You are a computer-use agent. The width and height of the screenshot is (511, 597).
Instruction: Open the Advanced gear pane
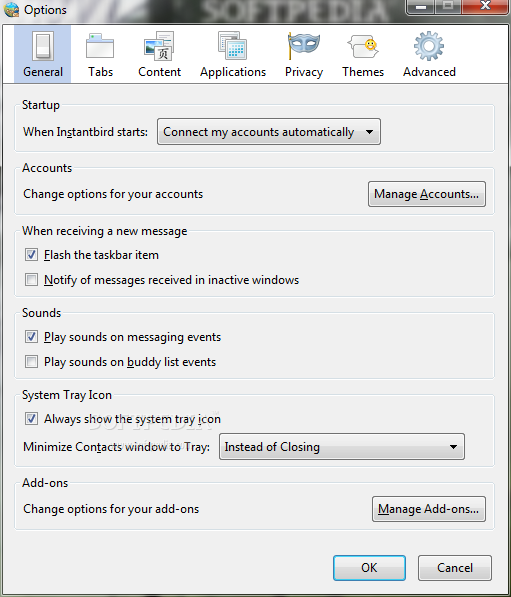point(429,54)
